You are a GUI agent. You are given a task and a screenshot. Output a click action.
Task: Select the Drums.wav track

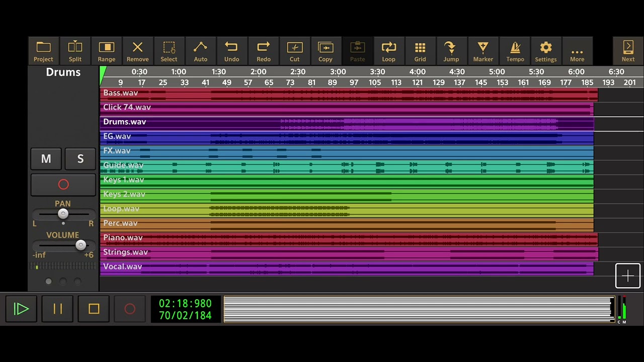pos(347,123)
